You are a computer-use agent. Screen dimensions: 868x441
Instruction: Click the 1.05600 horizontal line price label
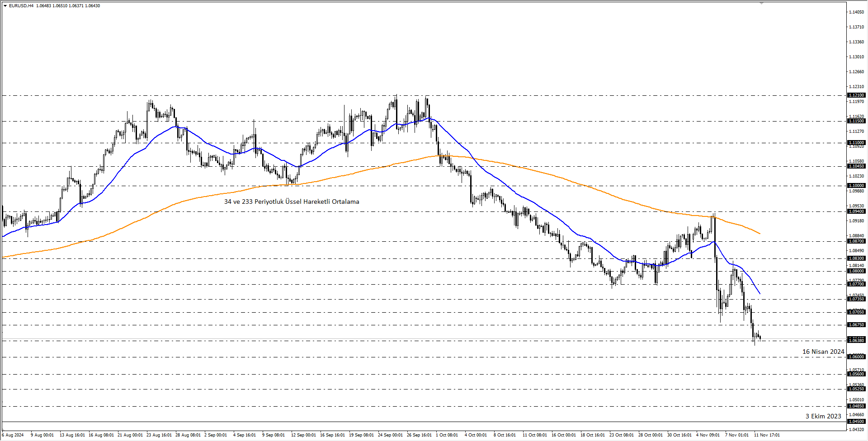[x=856, y=374]
